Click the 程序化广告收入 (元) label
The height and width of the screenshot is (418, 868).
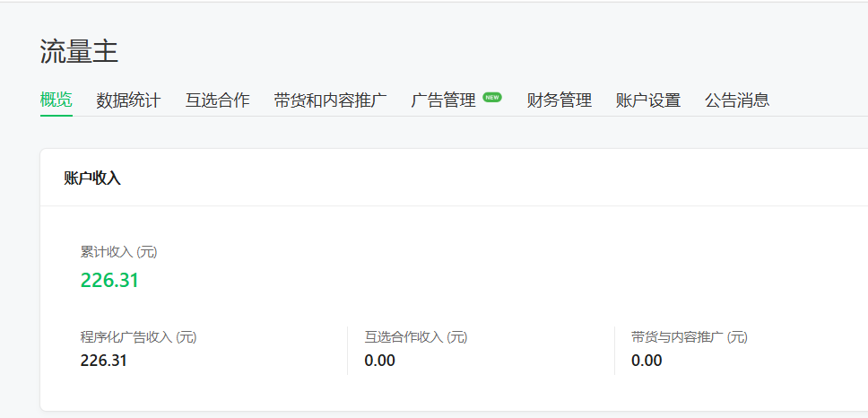pyautogui.click(x=138, y=337)
